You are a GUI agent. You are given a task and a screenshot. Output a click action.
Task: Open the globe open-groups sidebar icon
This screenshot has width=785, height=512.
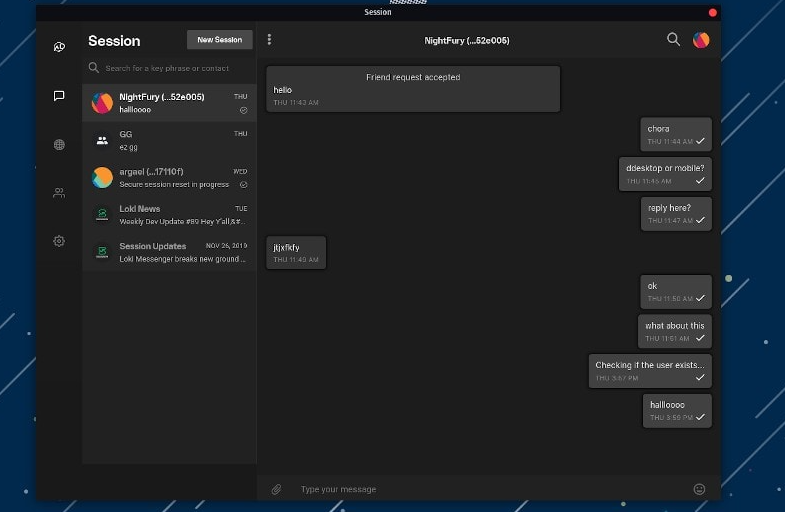[x=59, y=145]
